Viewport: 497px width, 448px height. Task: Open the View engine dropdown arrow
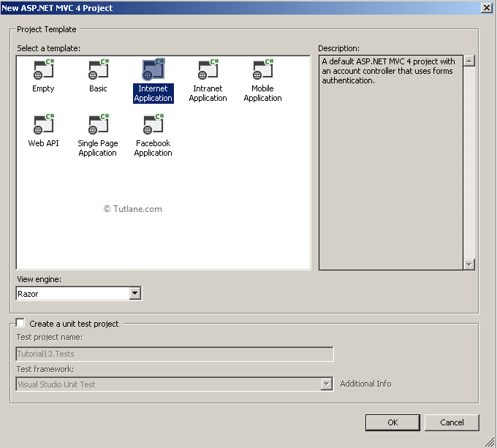[134, 294]
